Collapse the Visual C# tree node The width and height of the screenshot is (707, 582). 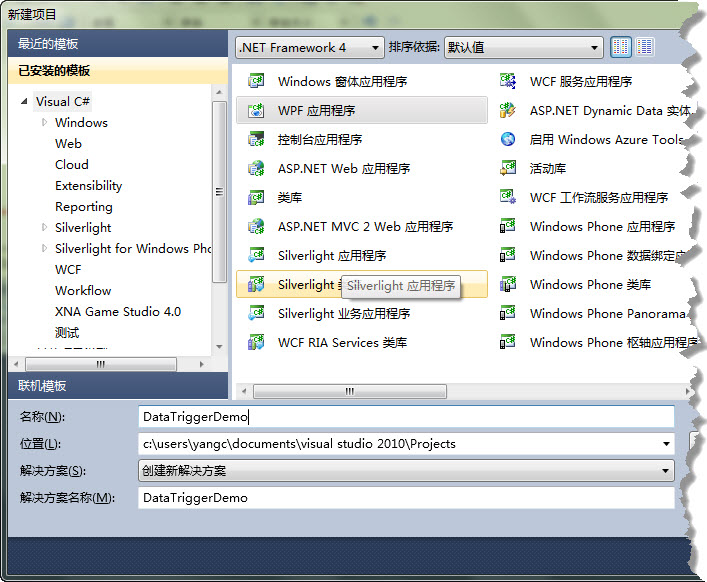24,101
